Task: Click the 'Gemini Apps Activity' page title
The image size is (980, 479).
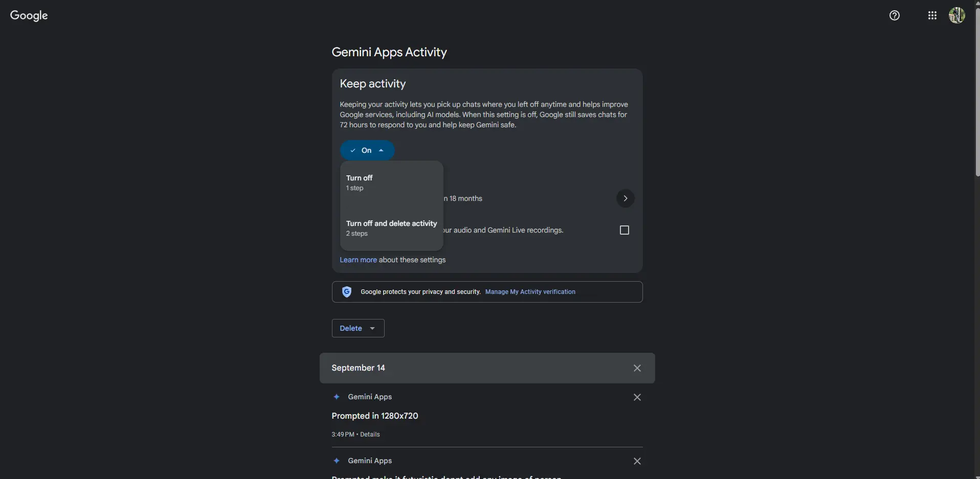Action: tap(389, 52)
